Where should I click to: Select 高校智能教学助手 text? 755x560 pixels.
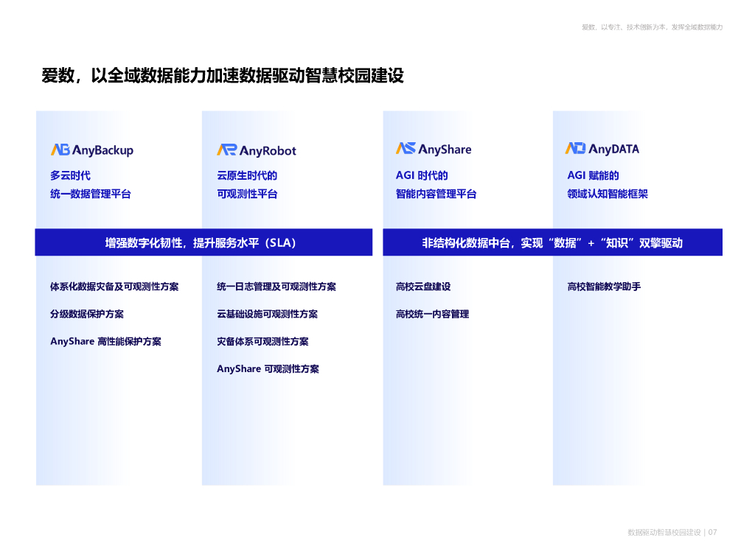[x=605, y=287]
